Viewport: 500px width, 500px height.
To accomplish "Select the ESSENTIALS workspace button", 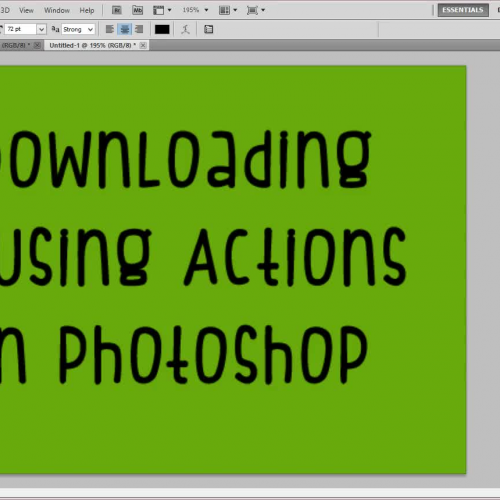I will click(x=463, y=10).
